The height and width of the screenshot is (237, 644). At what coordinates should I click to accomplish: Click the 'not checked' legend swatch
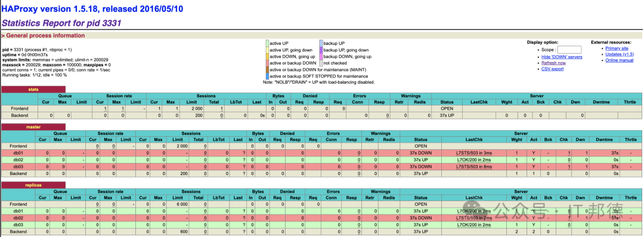321,63
